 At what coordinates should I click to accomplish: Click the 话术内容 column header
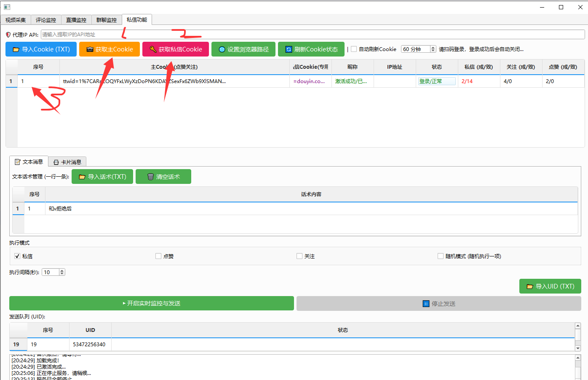[311, 194]
